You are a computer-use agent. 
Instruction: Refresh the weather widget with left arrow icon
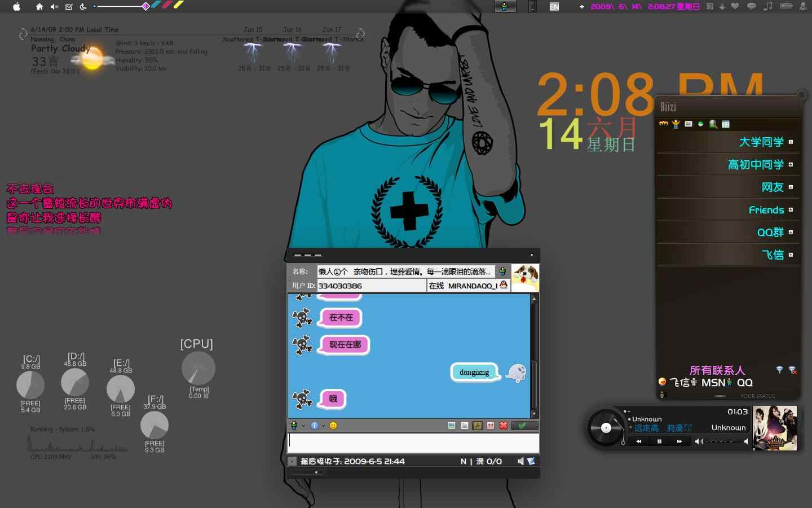point(23,34)
